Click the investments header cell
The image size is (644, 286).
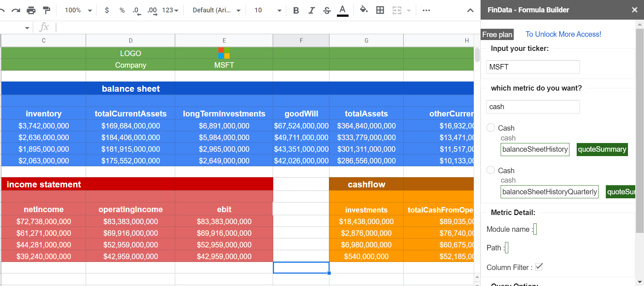(366, 210)
